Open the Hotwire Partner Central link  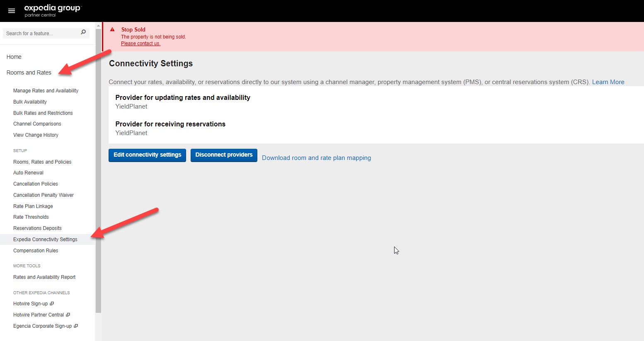pyautogui.click(x=39, y=315)
